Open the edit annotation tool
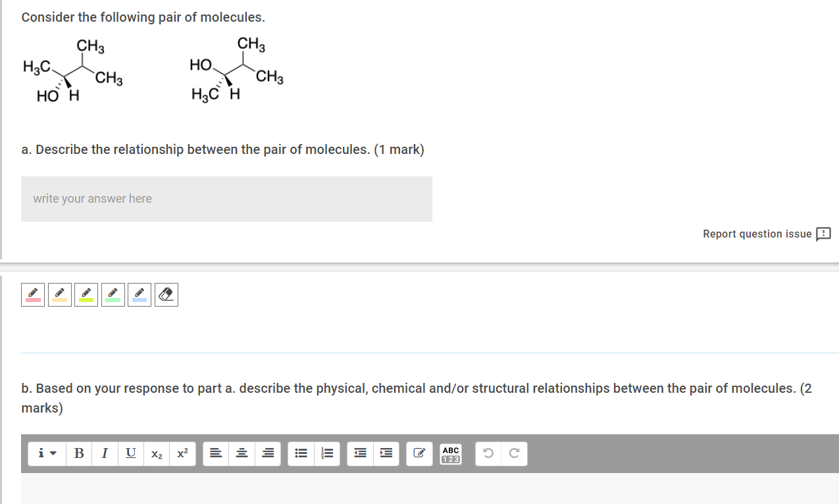Image resolution: width=839 pixels, height=504 pixels. (419, 453)
